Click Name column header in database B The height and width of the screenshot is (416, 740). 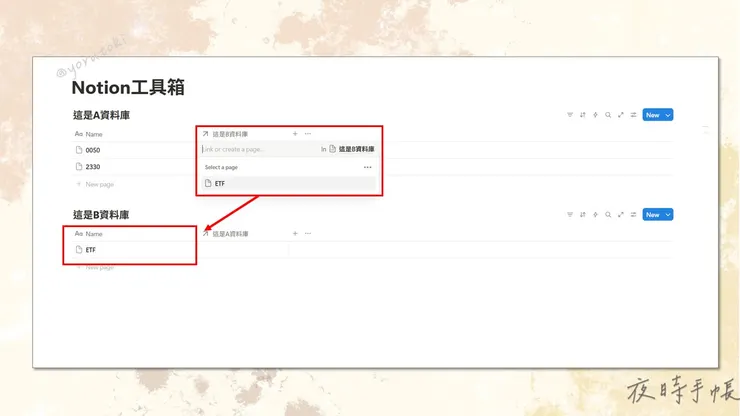tap(89, 234)
